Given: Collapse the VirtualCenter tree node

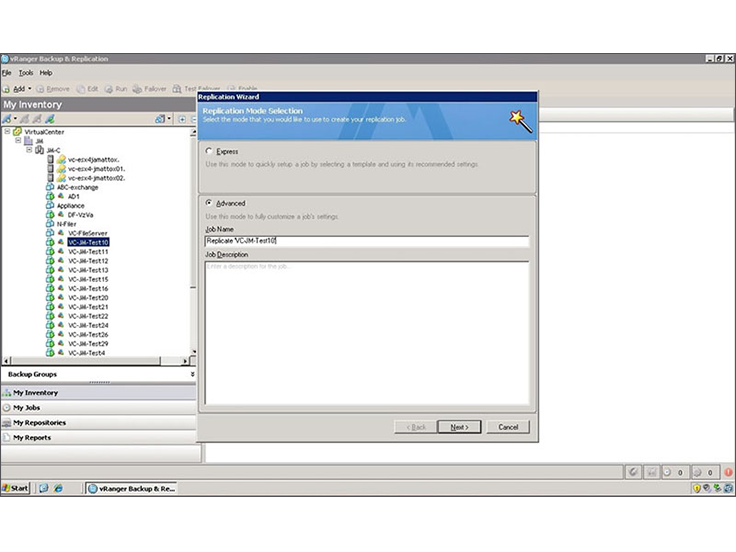Looking at the screenshot, I should coord(7,131).
